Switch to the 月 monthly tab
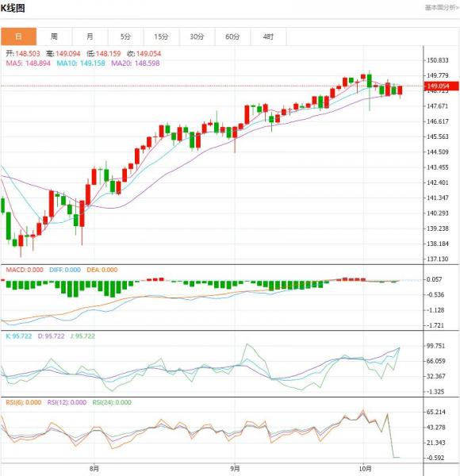This screenshot has width=460, height=476. point(90,36)
